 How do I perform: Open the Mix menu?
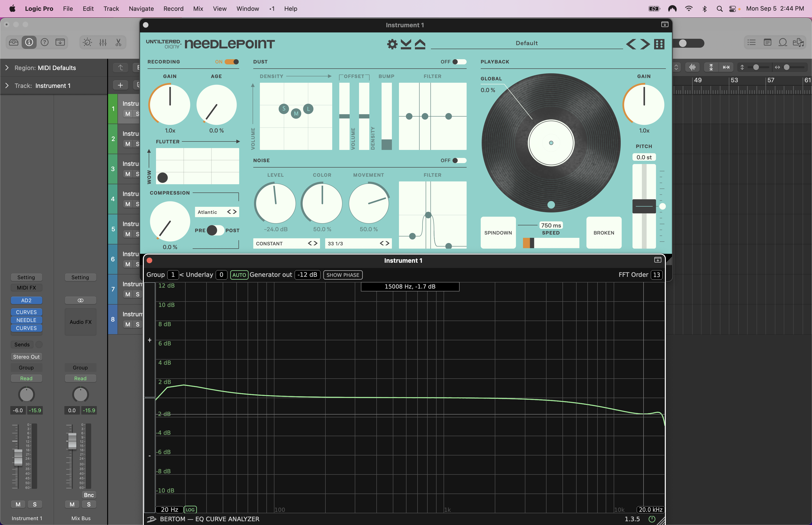pyautogui.click(x=198, y=9)
